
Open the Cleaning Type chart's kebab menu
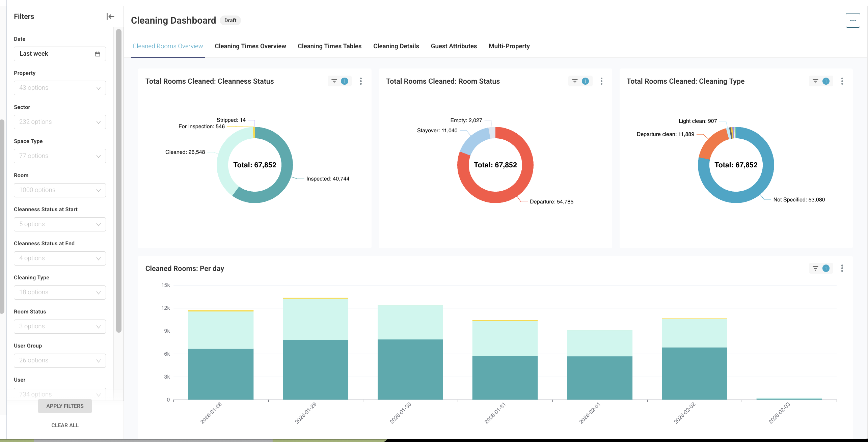[842, 81]
